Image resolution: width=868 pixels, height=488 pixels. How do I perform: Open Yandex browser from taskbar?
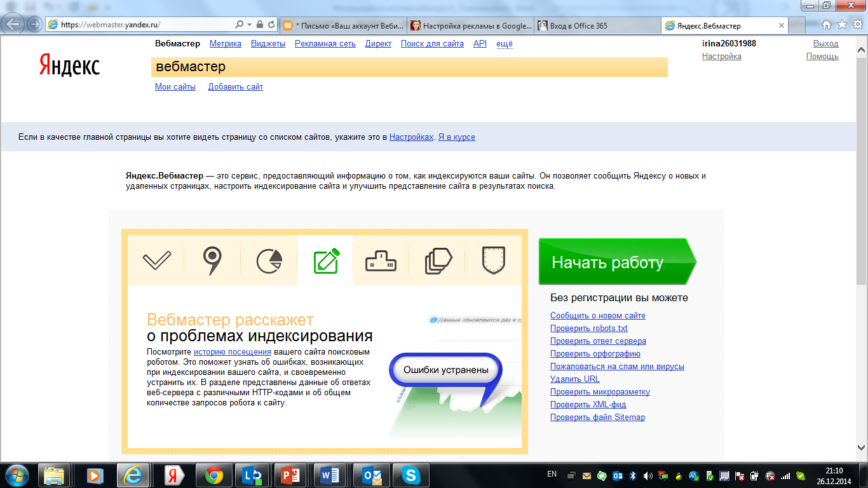click(173, 475)
